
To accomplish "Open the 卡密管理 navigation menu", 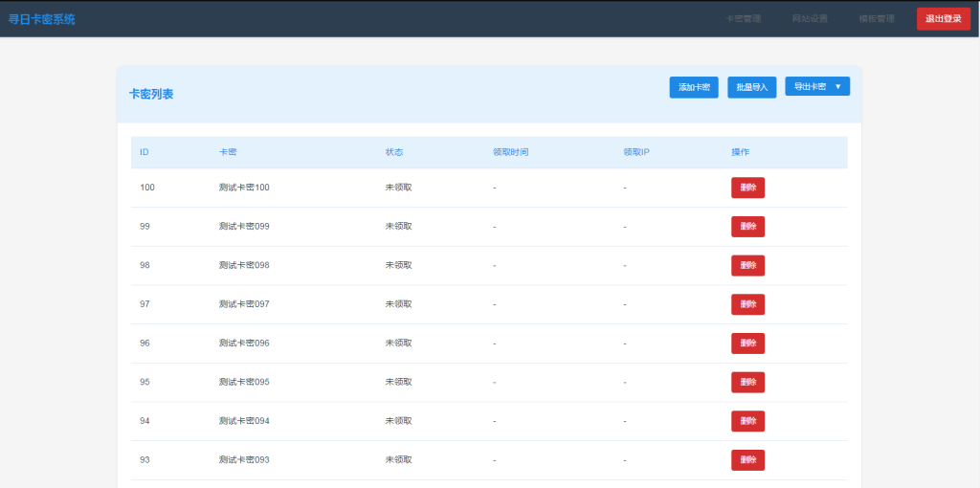I will point(743,18).
